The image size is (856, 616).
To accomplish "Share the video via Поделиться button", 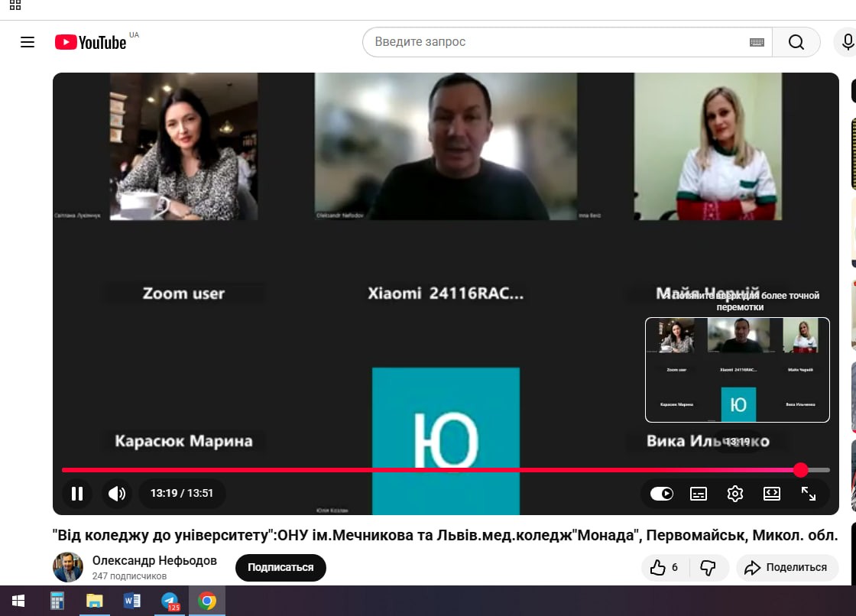I will (x=786, y=568).
